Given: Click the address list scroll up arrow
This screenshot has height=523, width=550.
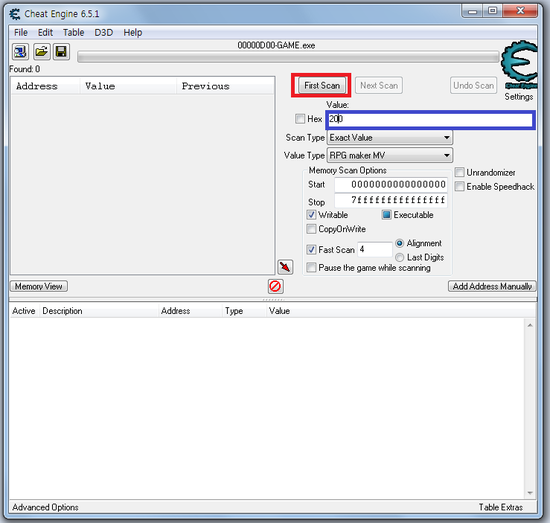Looking at the screenshot, I should [x=530, y=326].
